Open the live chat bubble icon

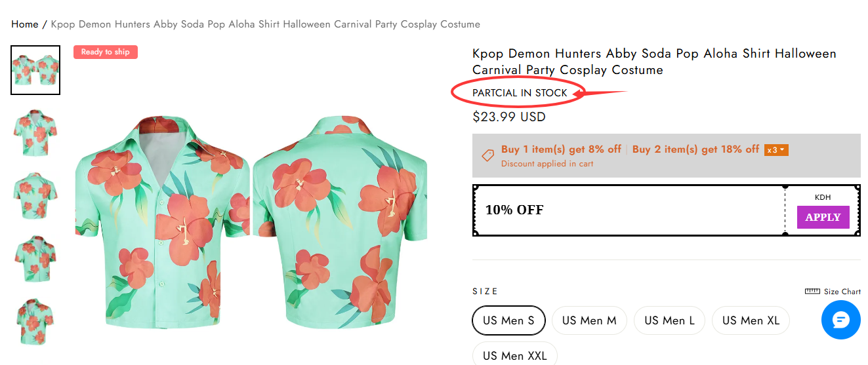(x=840, y=320)
